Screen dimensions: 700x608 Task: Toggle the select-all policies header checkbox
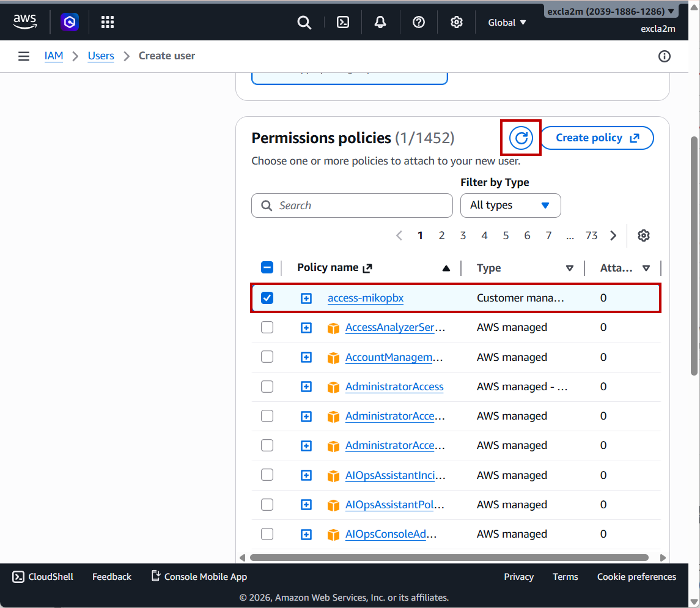pos(267,267)
